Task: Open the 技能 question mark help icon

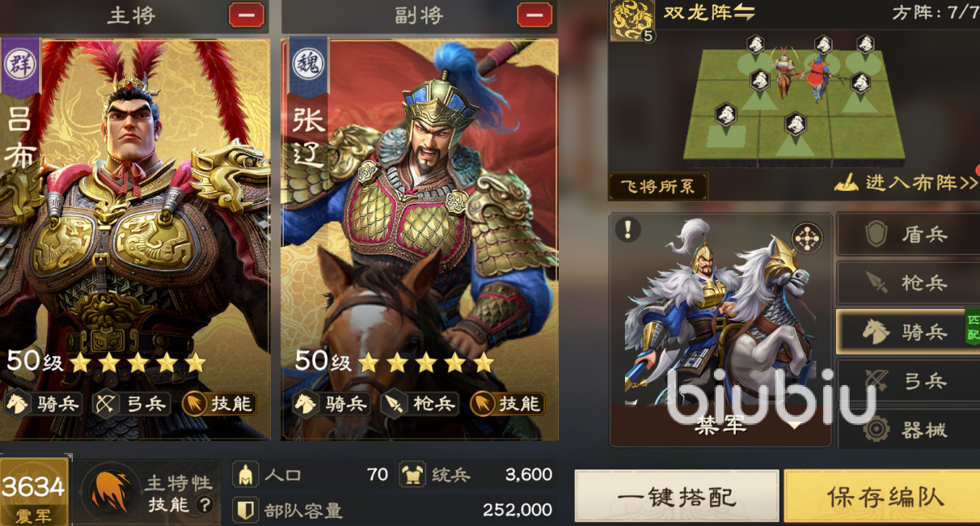Action: (x=205, y=506)
